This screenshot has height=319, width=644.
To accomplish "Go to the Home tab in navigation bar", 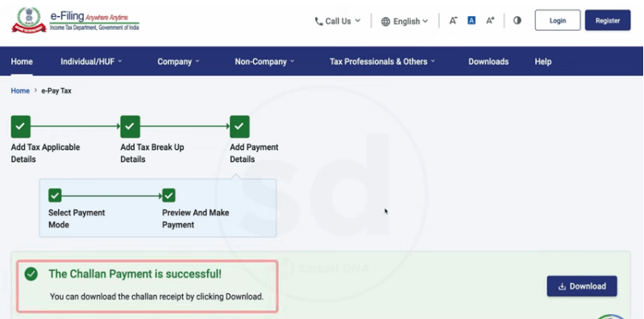I will [x=22, y=61].
